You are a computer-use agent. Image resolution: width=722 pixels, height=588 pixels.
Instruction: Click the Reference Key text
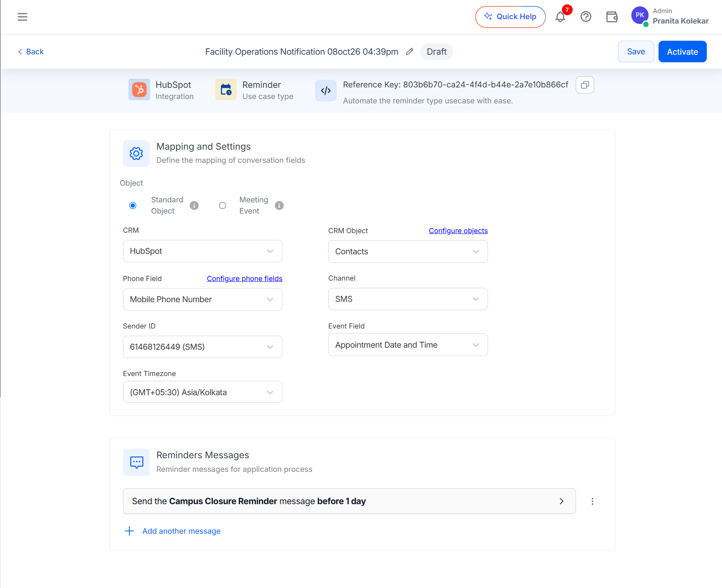[x=455, y=85]
